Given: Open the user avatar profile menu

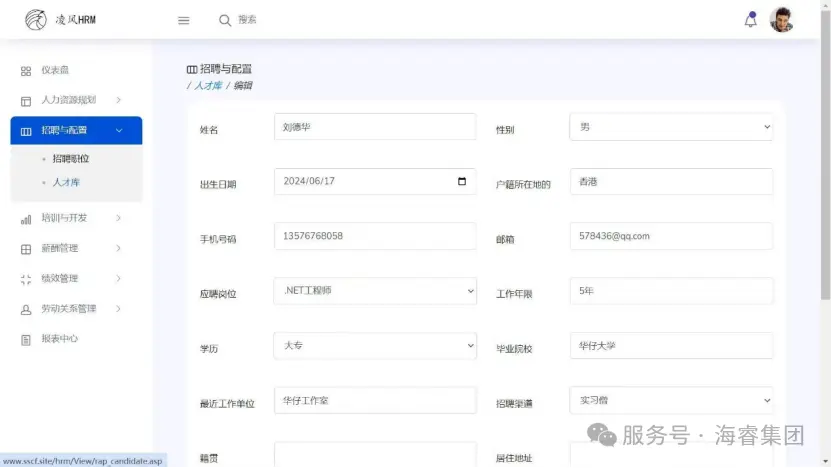Looking at the screenshot, I should click(781, 20).
